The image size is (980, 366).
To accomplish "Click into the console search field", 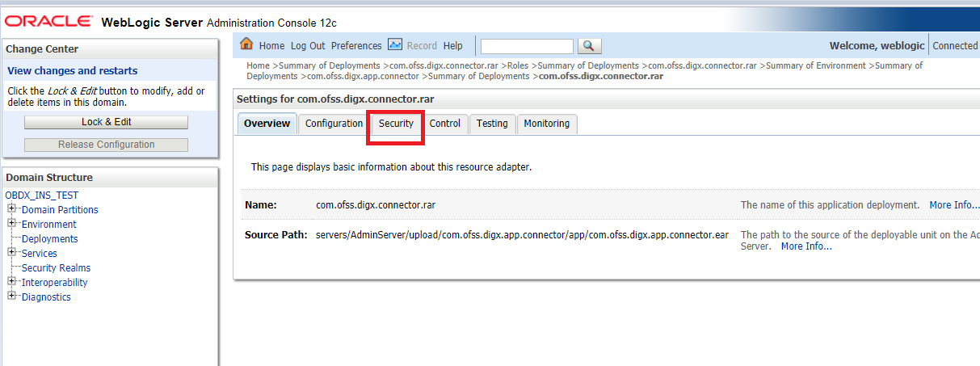I will click(527, 46).
